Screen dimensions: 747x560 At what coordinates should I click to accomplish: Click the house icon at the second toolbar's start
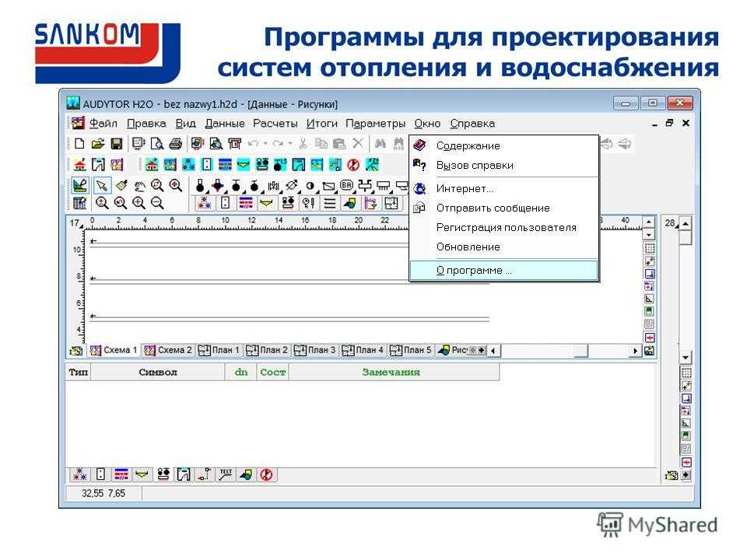[79, 165]
